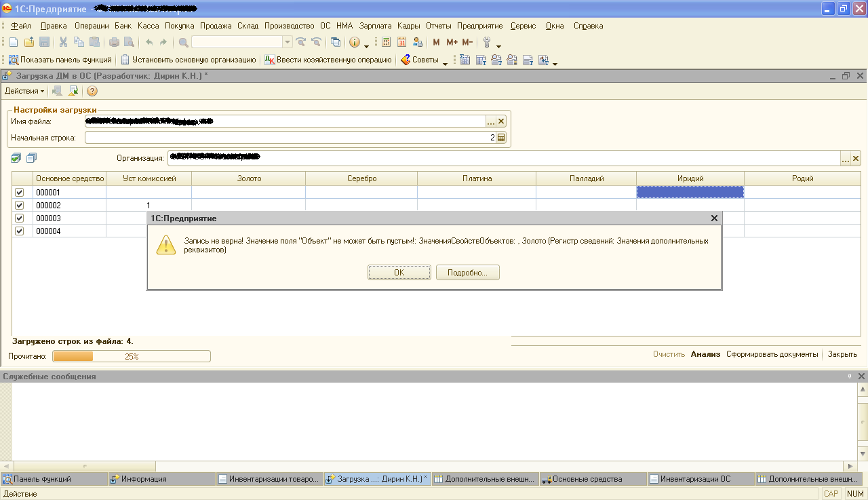The image size is (868, 500).
Task: Click the Начальная строка input field
Action: coord(290,138)
